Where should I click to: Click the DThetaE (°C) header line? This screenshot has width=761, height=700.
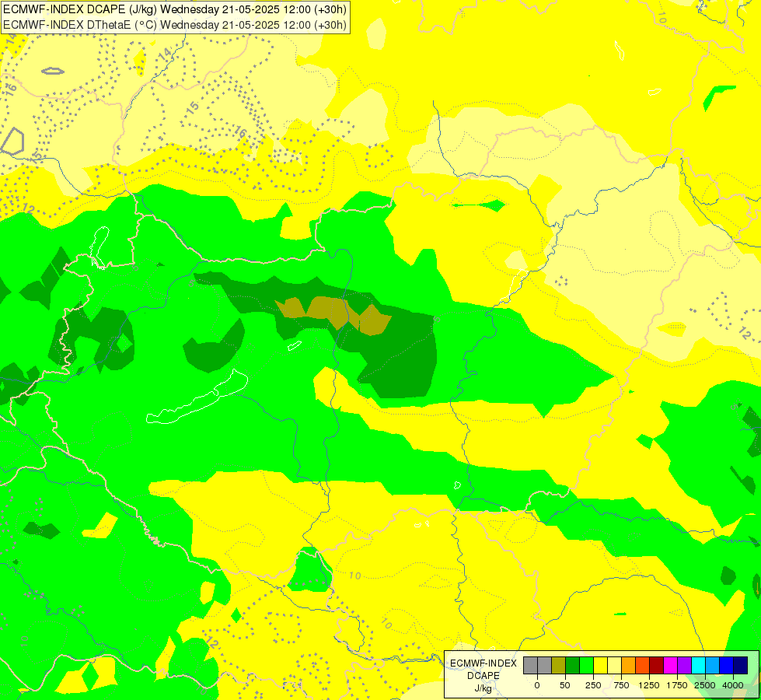pos(175,25)
